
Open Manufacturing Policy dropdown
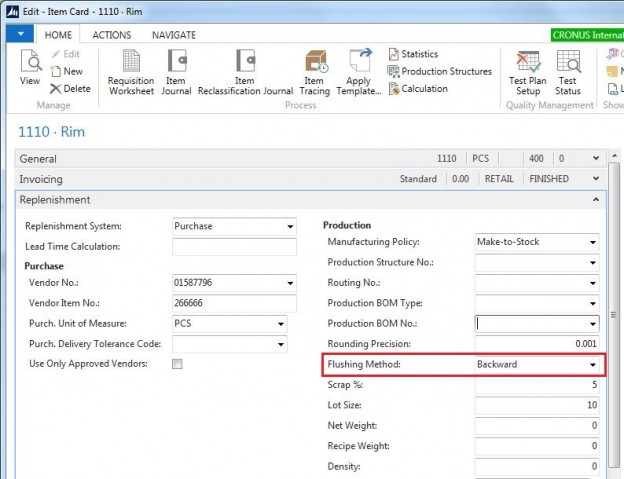tap(593, 242)
